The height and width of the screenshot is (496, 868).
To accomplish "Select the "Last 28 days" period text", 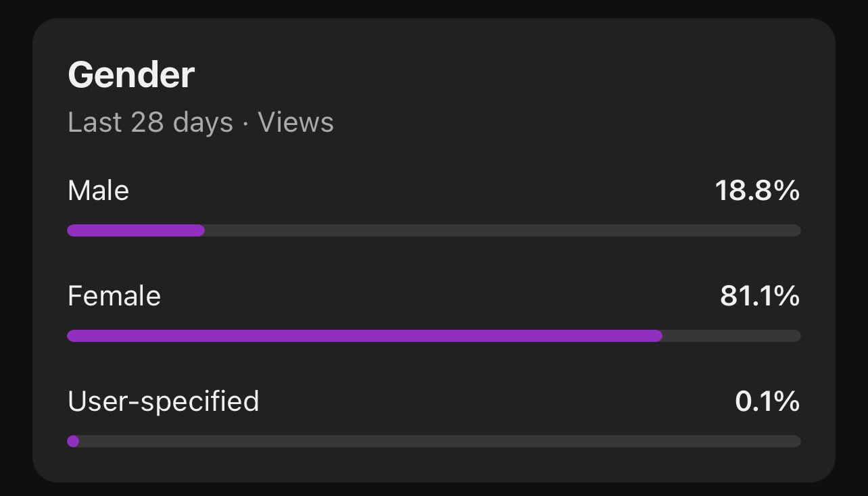I will pyautogui.click(x=150, y=123).
